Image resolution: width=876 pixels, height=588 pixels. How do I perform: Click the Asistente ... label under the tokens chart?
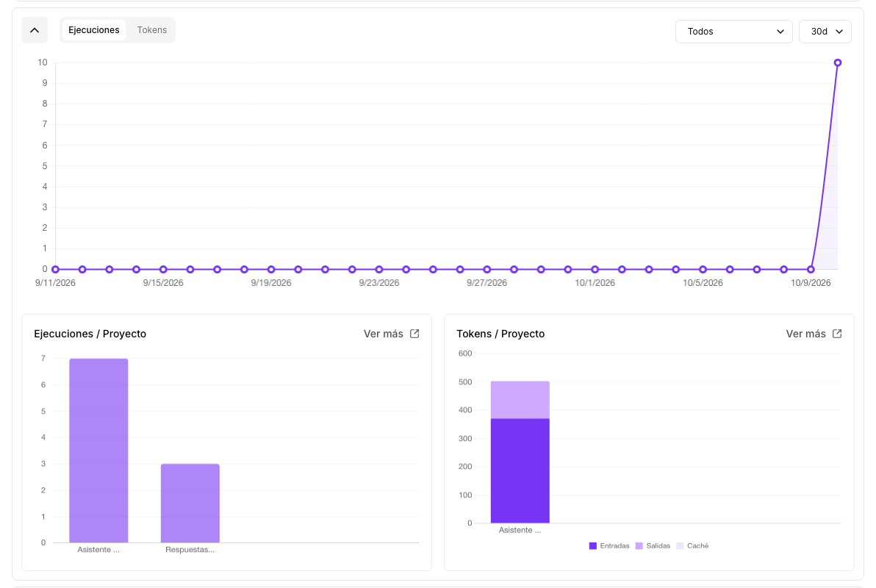520,531
